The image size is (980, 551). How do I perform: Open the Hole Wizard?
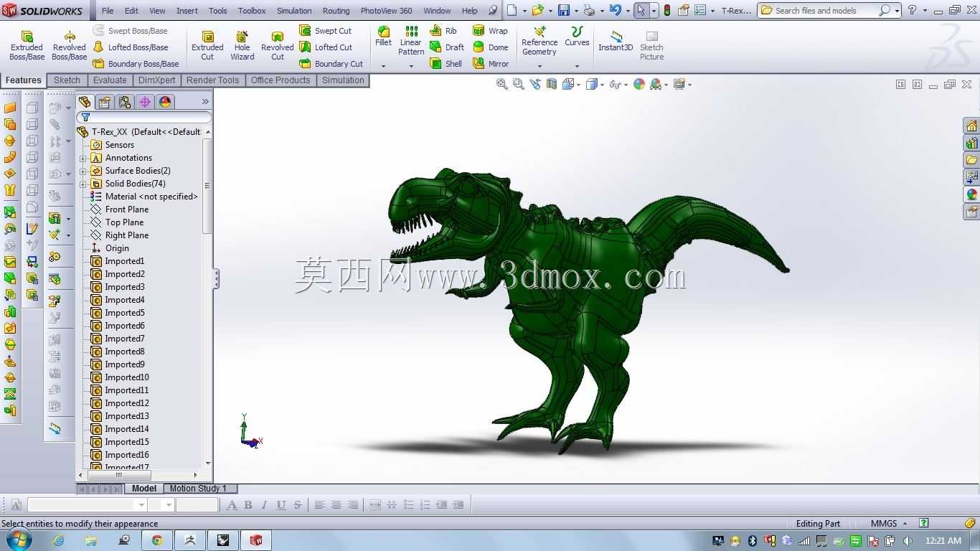tap(242, 45)
